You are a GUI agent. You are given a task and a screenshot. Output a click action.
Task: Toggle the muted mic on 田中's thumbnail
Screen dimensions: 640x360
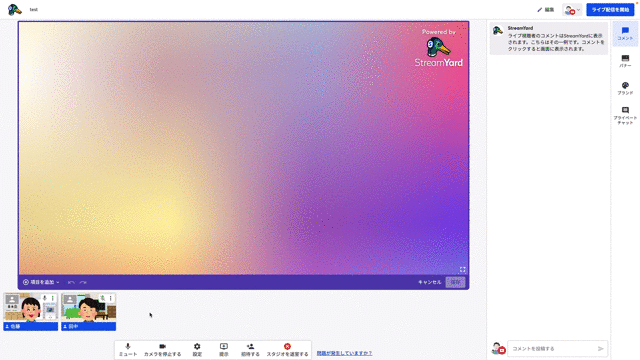click(x=102, y=298)
